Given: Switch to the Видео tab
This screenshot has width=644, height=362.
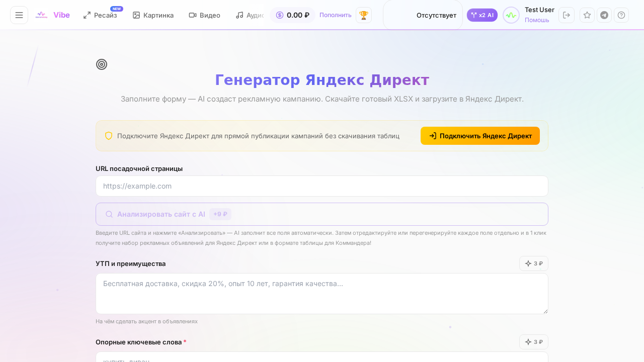Looking at the screenshot, I should click(204, 15).
